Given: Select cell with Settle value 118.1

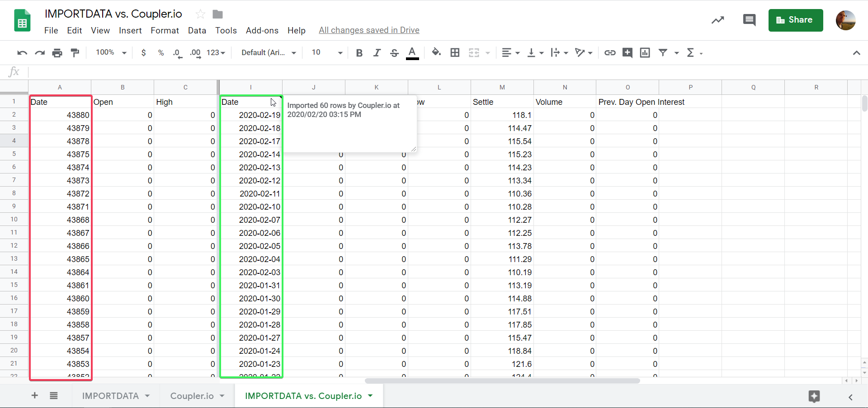Looking at the screenshot, I should [x=502, y=115].
